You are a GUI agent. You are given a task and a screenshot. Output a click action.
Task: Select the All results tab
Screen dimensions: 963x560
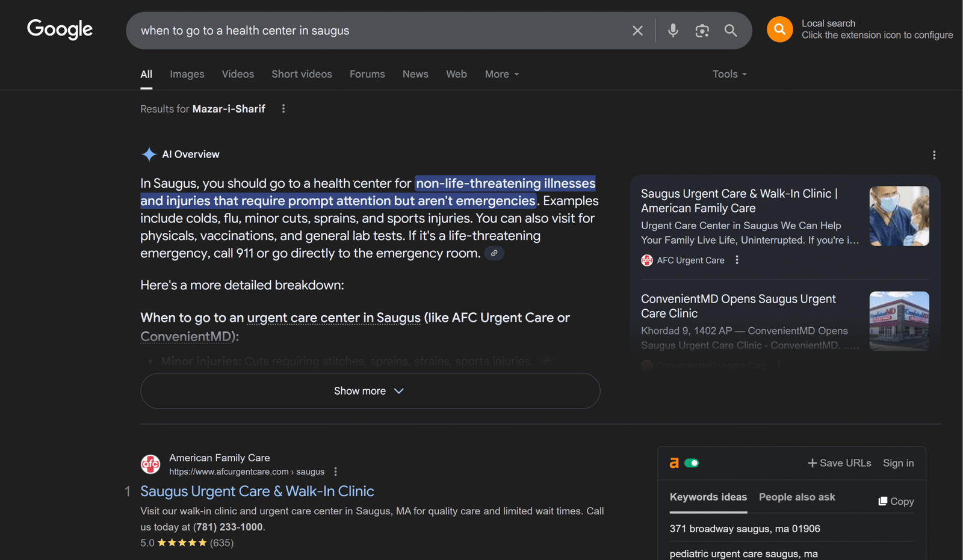(146, 74)
